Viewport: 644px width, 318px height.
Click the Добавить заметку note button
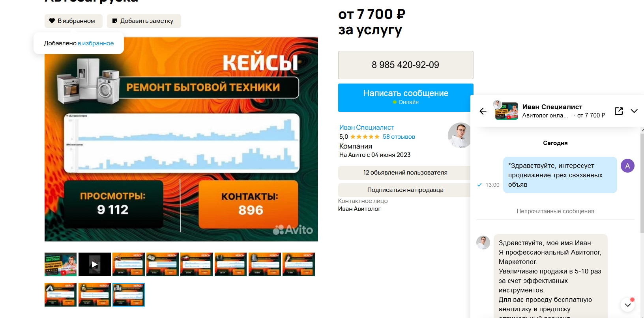coord(144,21)
